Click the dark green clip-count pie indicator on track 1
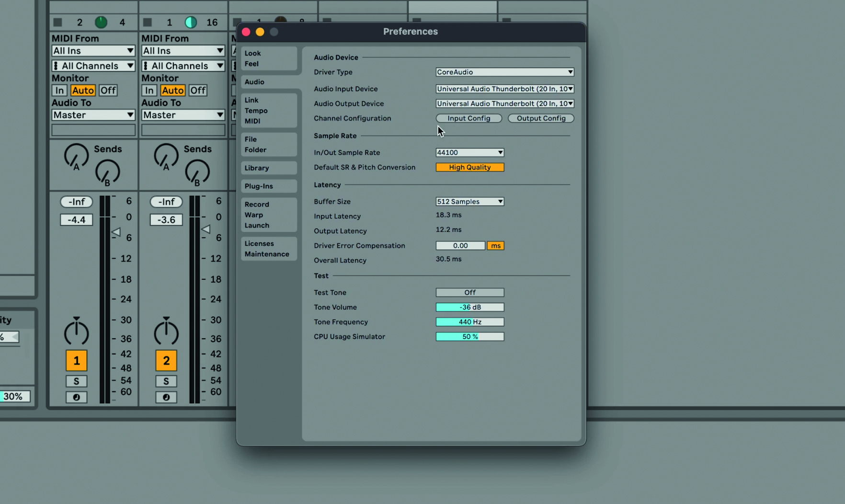Image resolution: width=845 pixels, height=504 pixels. tap(101, 22)
